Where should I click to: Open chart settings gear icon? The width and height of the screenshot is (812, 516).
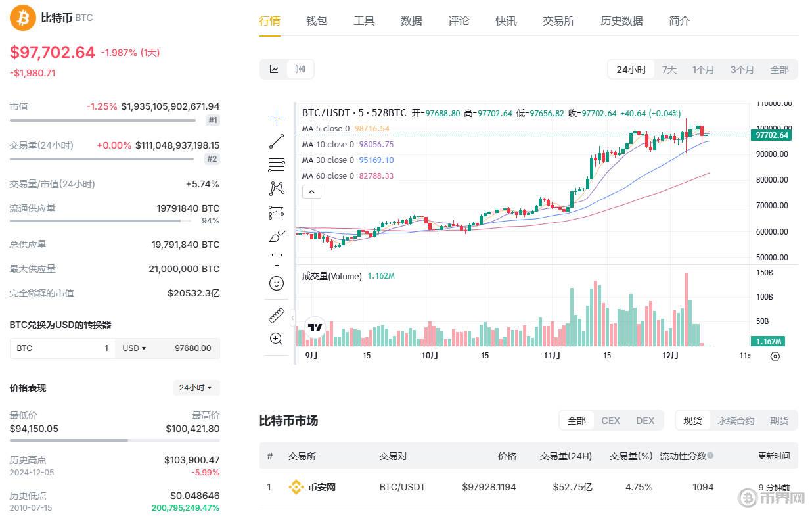click(775, 356)
